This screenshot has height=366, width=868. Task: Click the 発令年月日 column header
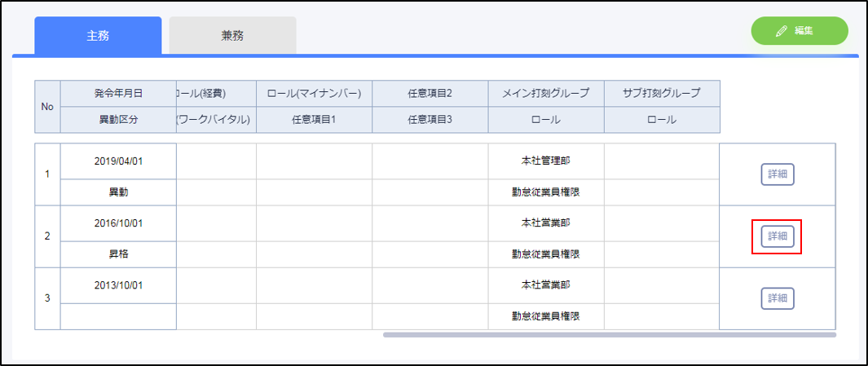pyautogui.click(x=118, y=94)
